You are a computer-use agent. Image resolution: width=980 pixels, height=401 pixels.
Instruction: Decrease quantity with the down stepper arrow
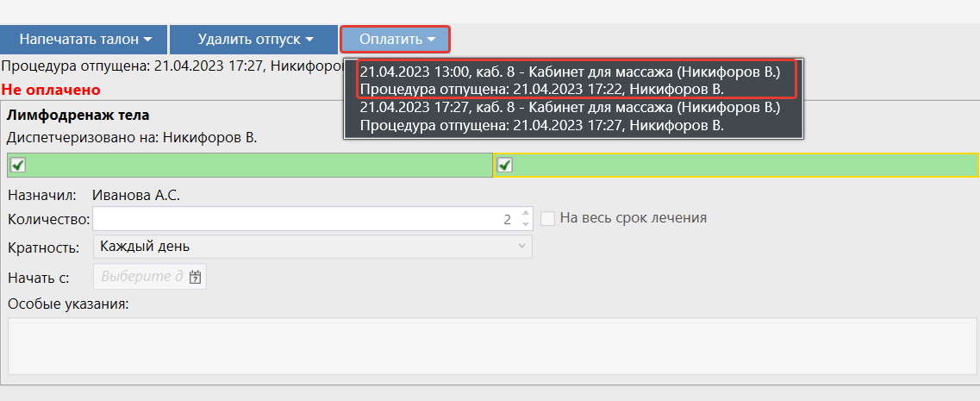(525, 224)
